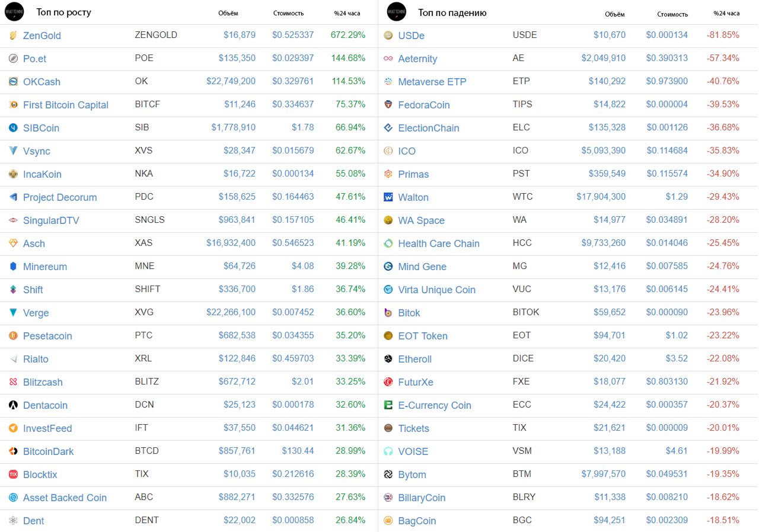Click the Walton blue icon

coord(388,197)
